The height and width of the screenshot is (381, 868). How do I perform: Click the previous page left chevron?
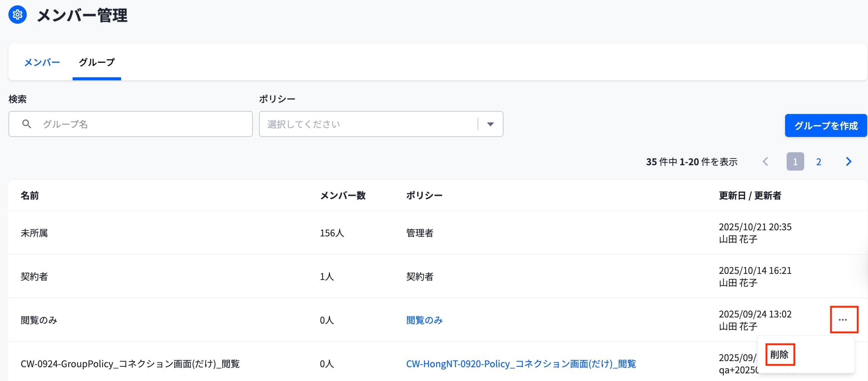[765, 161]
